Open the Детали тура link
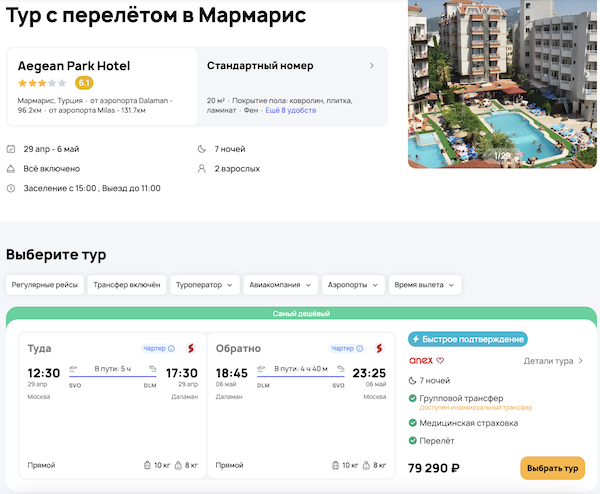Screen dimensions: 600x494 point(553,361)
